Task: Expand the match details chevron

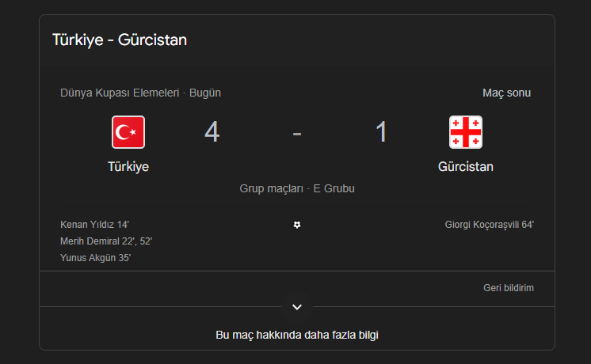Action: [297, 307]
